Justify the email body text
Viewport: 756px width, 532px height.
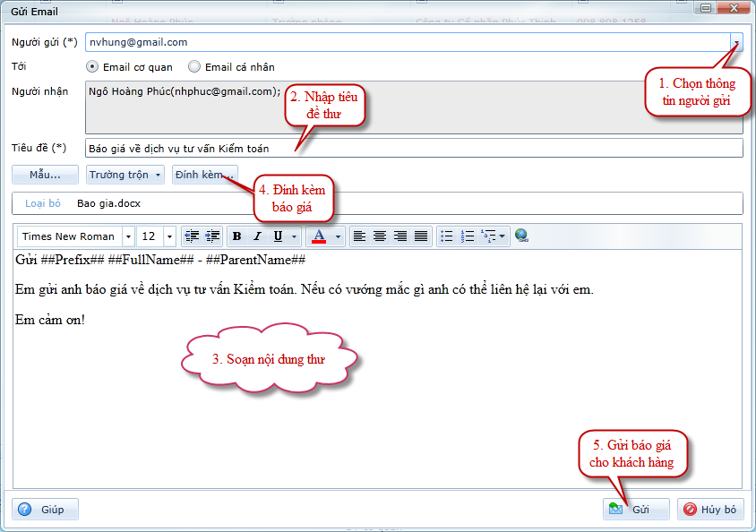coord(420,236)
